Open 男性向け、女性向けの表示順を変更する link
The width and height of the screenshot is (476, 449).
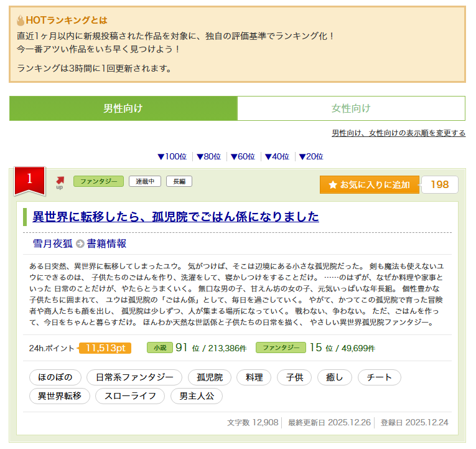[399, 133]
